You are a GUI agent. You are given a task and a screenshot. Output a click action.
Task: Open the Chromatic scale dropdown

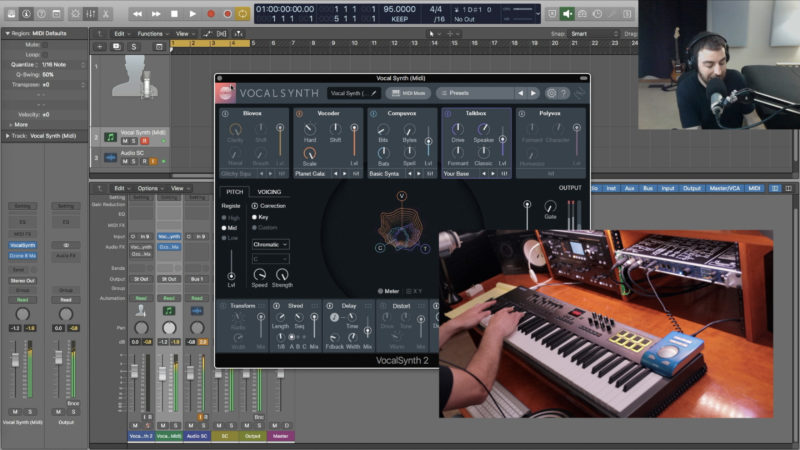[x=270, y=244]
